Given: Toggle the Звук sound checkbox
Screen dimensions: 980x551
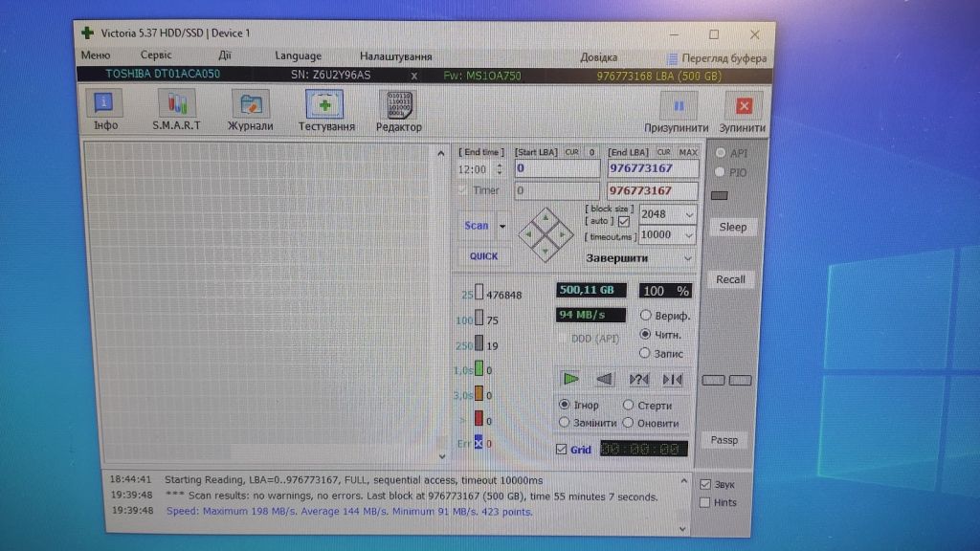Looking at the screenshot, I should tap(705, 484).
